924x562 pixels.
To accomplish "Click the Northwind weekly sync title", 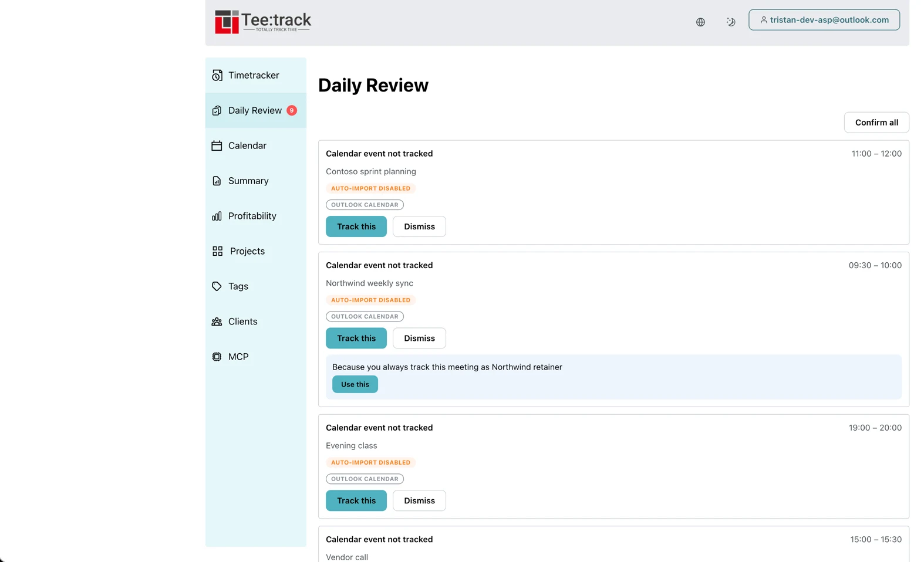I will (369, 283).
